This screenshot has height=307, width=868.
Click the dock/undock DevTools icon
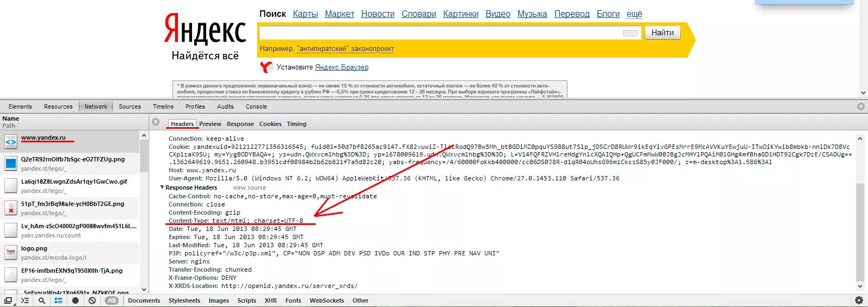pyautogui.click(x=8, y=300)
